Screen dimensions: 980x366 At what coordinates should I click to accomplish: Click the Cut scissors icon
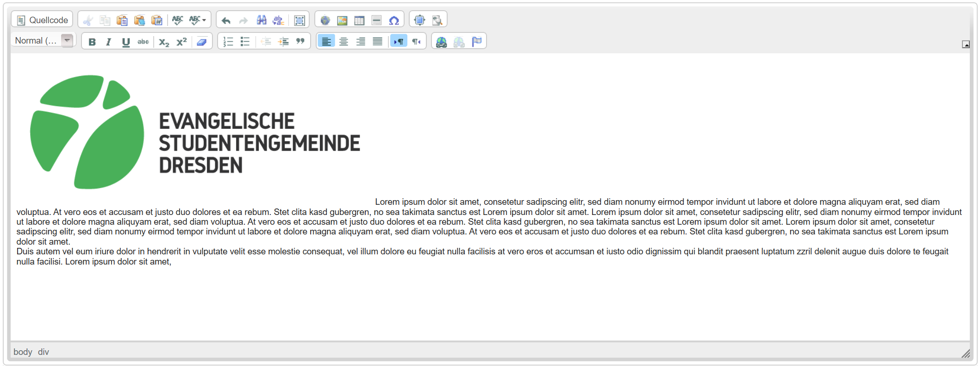(87, 20)
